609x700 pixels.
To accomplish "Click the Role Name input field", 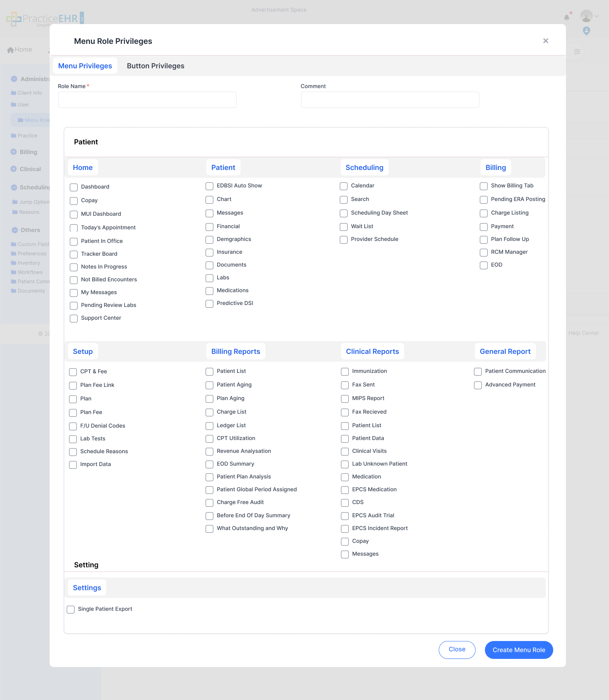I will 147,100.
